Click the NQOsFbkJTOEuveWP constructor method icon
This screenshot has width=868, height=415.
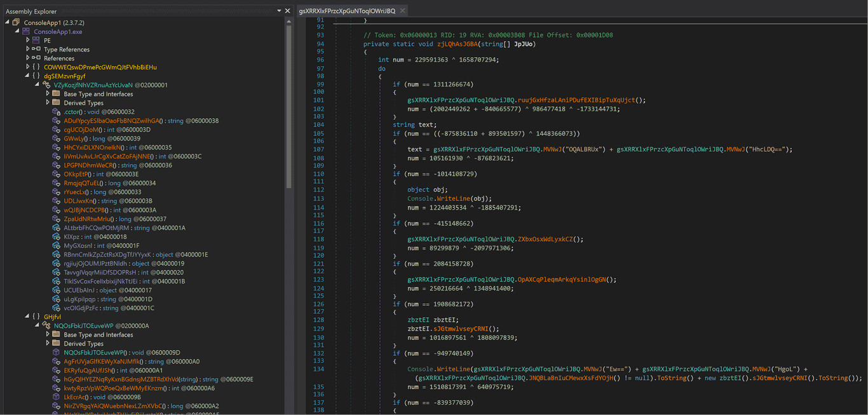[57, 352]
